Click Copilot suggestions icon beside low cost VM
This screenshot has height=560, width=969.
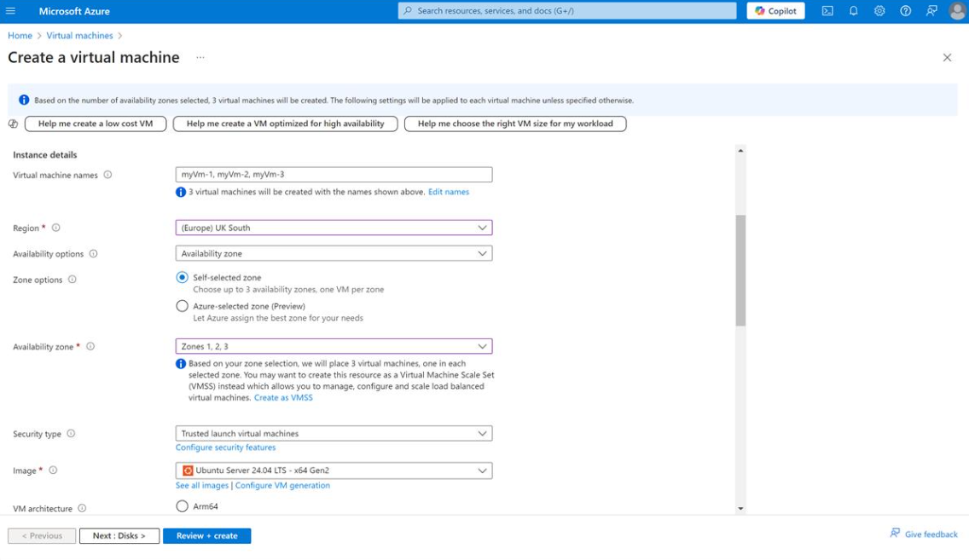[13, 124]
